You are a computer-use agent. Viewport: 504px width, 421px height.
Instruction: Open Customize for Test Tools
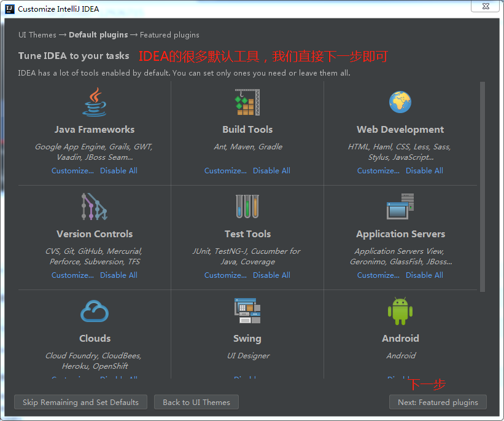[x=226, y=275]
